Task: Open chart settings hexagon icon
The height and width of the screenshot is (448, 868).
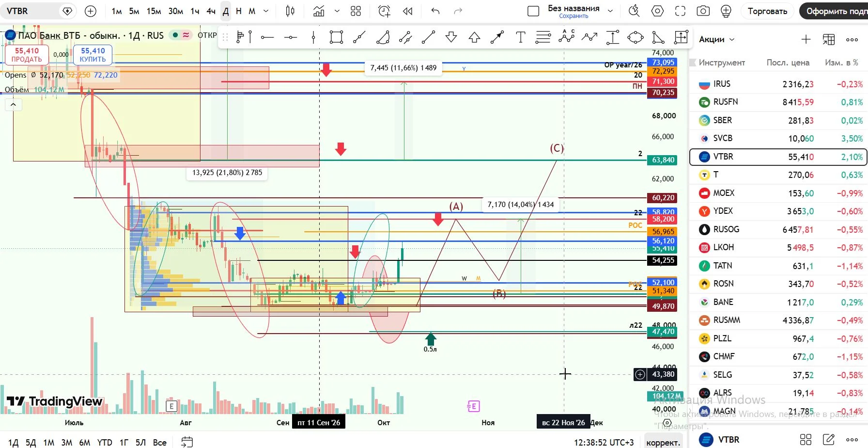Action: click(x=657, y=11)
